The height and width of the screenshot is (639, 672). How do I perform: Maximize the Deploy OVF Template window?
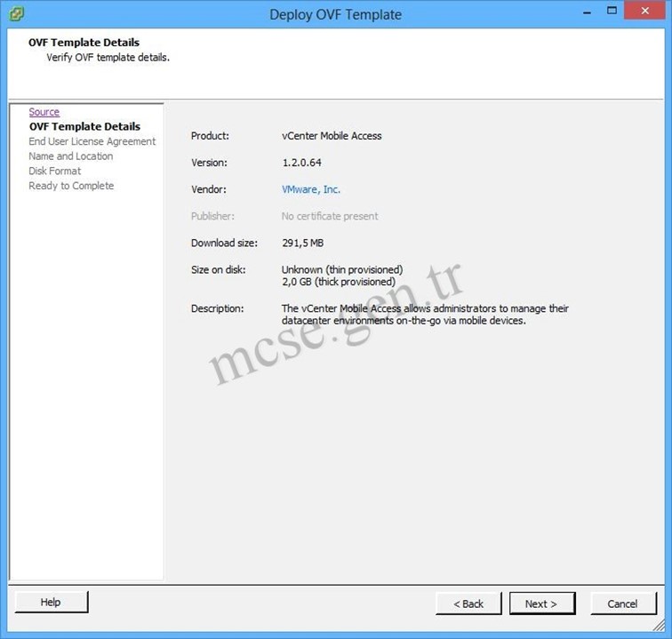(612, 12)
